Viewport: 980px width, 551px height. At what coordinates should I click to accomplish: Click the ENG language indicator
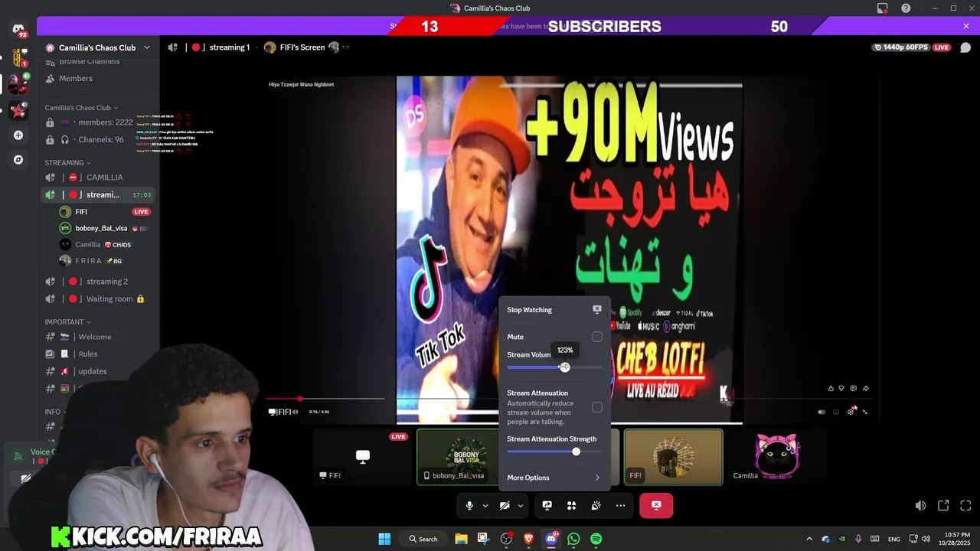[x=893, y=539]
